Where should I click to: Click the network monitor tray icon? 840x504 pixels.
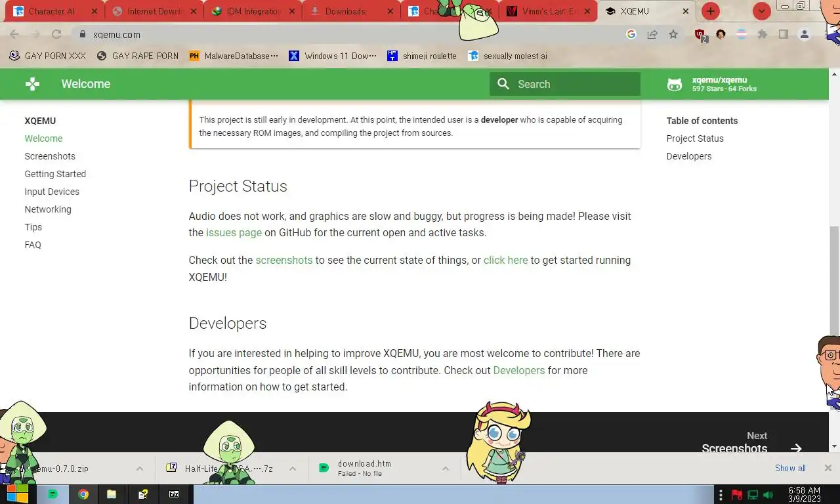(x=753, y=494)
